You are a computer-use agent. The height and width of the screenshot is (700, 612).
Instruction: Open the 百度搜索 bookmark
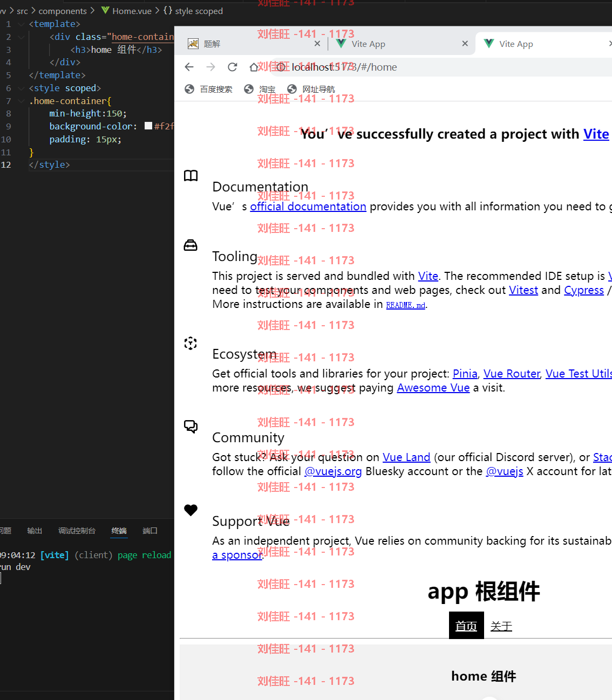[x=209, y=89]
